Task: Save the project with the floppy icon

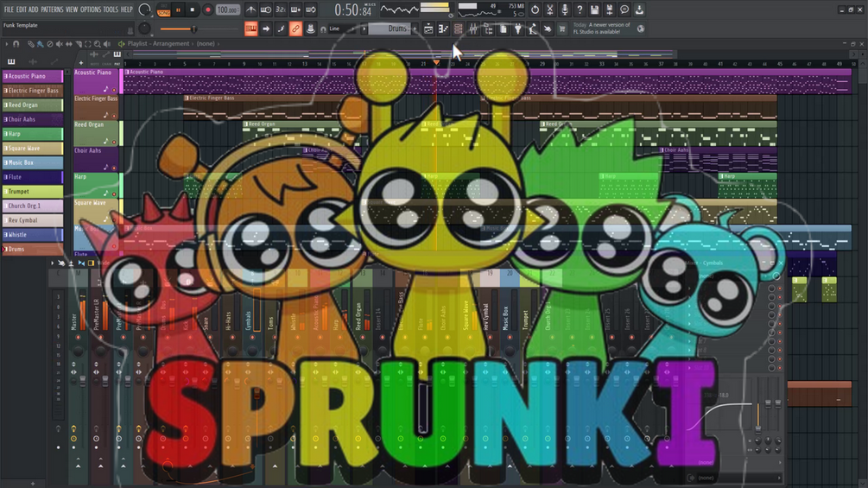Action: pyautogui.click(x=594, y=10)
